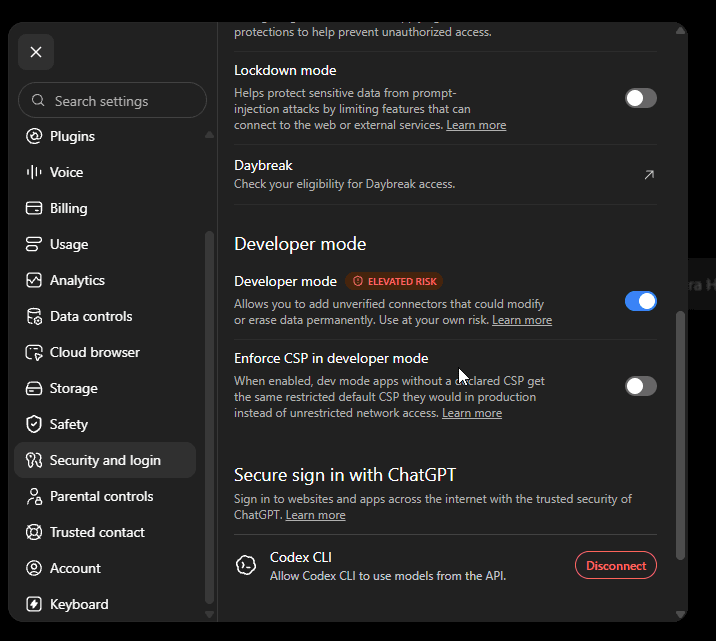Click the 'Codex CLI' title text
Viewport: 716px width, 641px height.
click(x=300, y=557)
